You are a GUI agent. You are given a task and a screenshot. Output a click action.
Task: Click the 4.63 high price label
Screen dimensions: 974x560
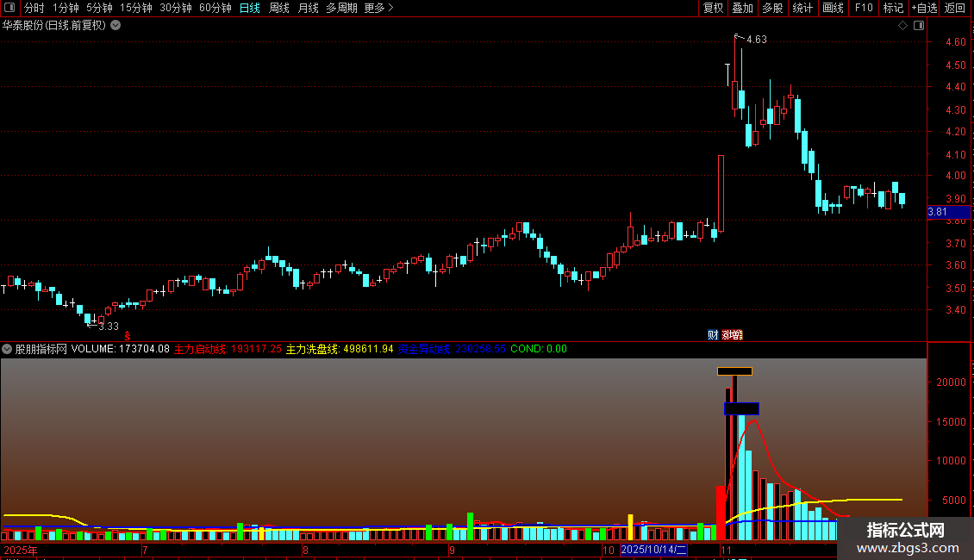(x=757, y=40)
